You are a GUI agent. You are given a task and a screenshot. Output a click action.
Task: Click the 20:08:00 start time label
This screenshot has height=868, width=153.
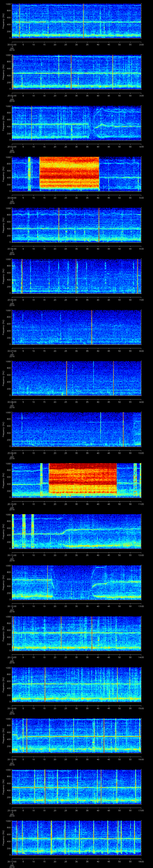pos(12,402)
